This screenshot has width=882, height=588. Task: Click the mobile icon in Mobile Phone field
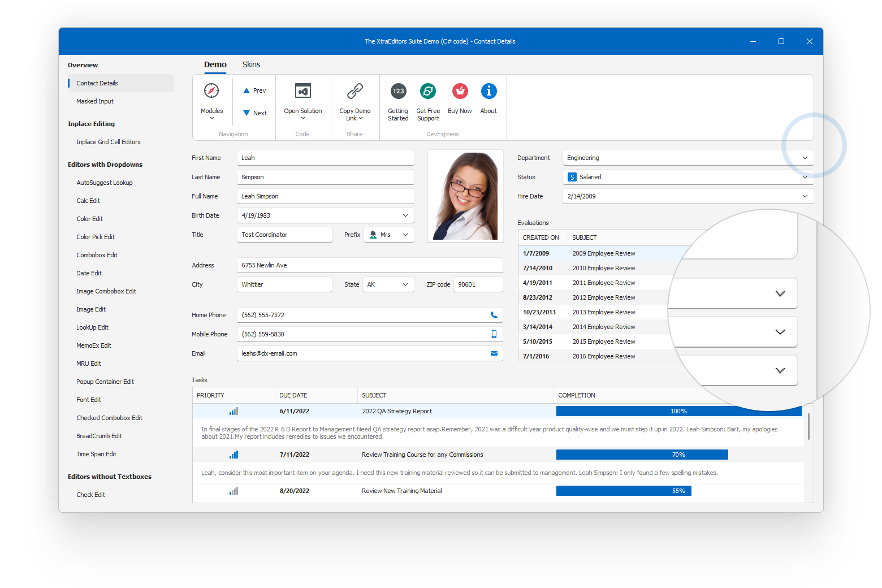pyautogui.click(x=494, y=334)
